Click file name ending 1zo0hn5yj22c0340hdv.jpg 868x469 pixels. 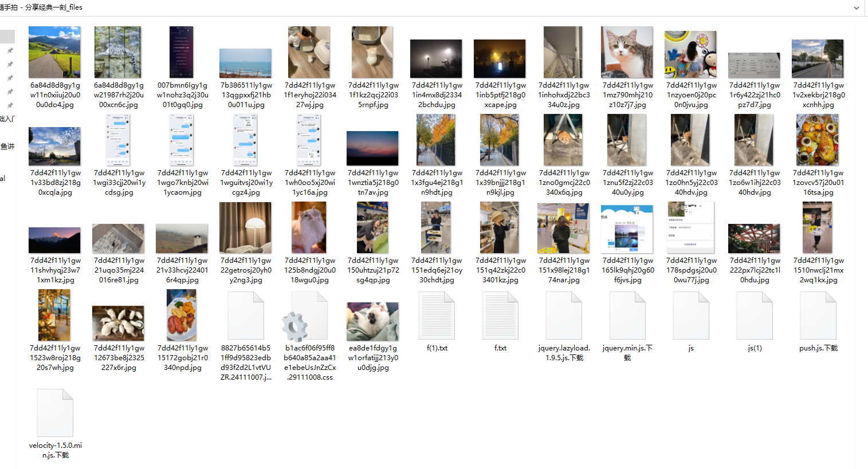point(691,183)
